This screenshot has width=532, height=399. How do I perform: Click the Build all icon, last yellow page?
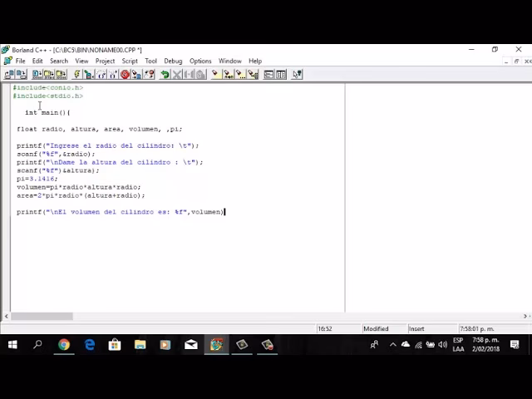(61, 74)
